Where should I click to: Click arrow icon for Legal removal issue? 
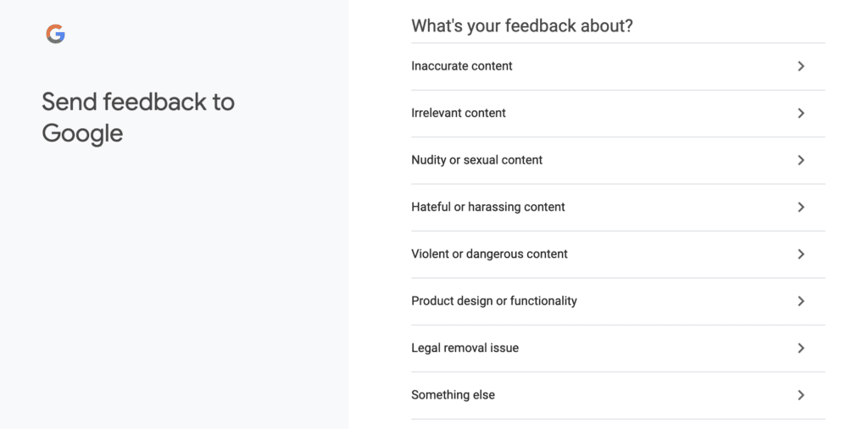click(800, 348)
